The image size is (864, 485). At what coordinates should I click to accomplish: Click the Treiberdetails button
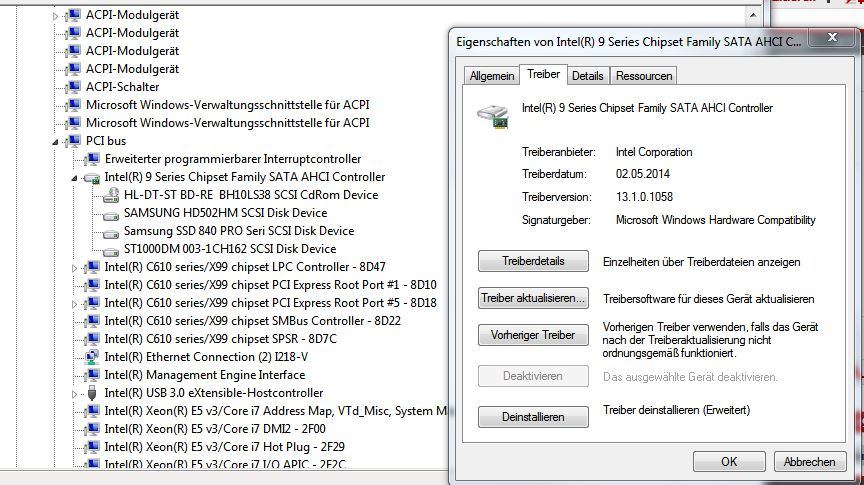[533, 261]
